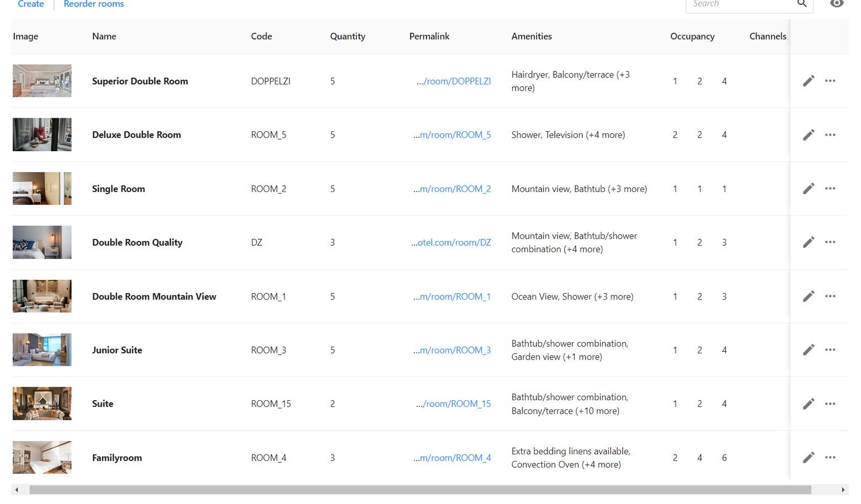Image resolution: width=861 pixels, height=504 pixels.
Task: Click the Permalink column header
Action: pos(429,36)
